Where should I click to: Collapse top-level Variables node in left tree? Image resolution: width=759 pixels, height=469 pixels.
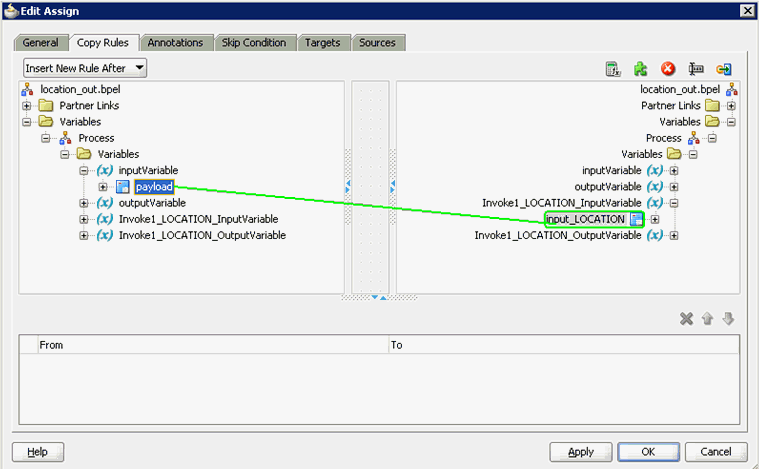coord(27,122)
